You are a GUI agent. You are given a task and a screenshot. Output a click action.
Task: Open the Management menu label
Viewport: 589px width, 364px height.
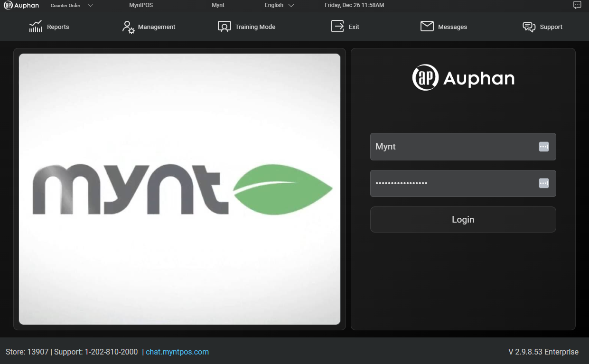[x=157, y=27]
